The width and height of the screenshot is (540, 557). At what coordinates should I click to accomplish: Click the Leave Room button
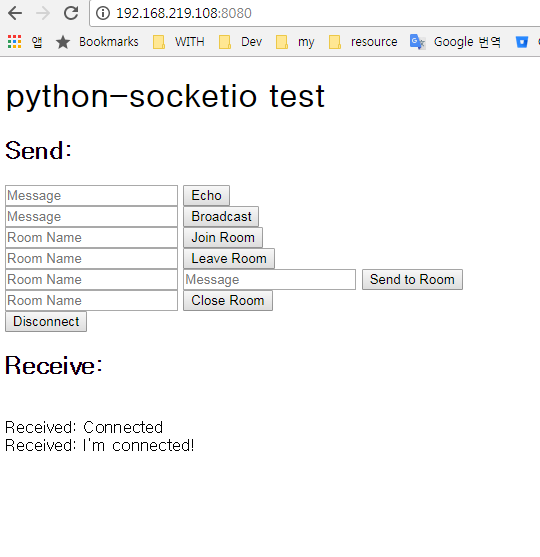229,258
